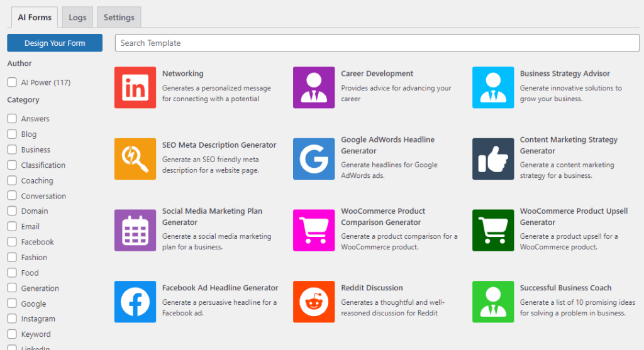The image size is (644, 350).
Task: Choose Content Marketing Strategy Generator title
Action: (x=569, y=145)
